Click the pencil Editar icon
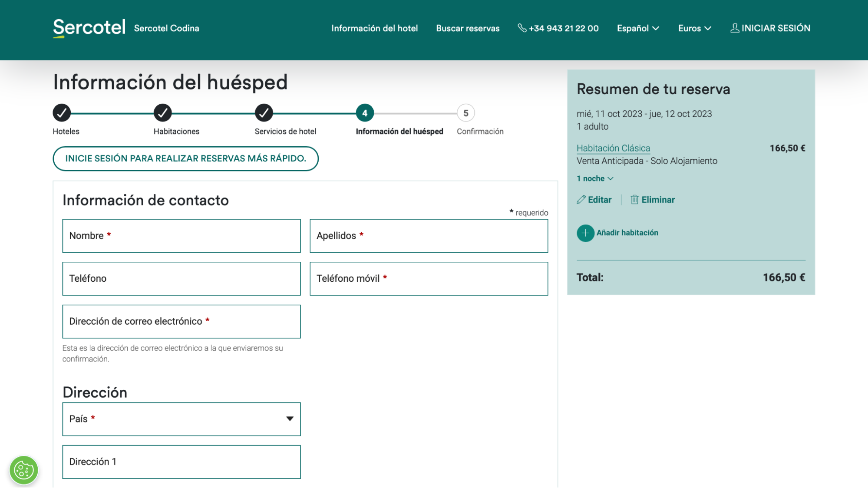 581,200
